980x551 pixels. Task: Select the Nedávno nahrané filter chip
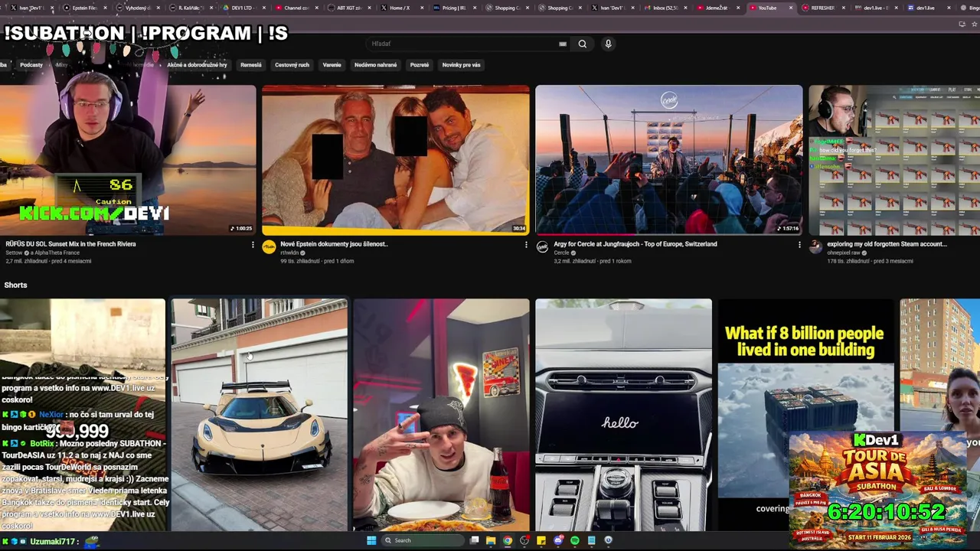click(x=375, y=65)
